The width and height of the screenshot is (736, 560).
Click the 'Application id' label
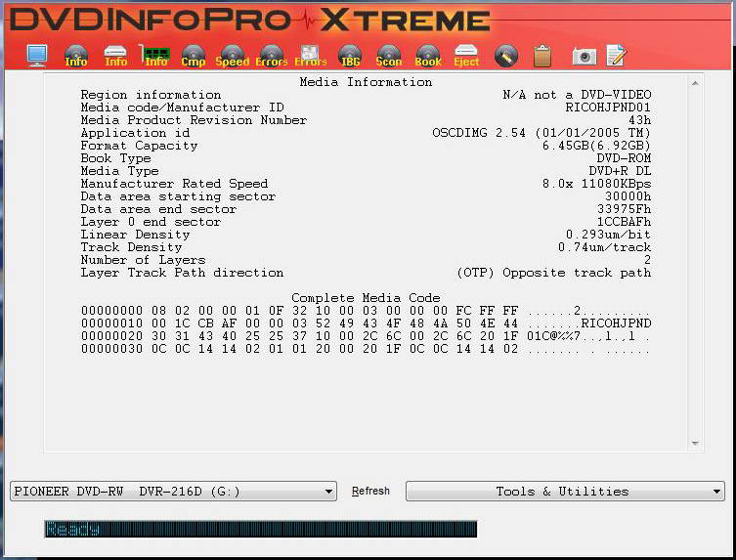(x=135, y=133)
